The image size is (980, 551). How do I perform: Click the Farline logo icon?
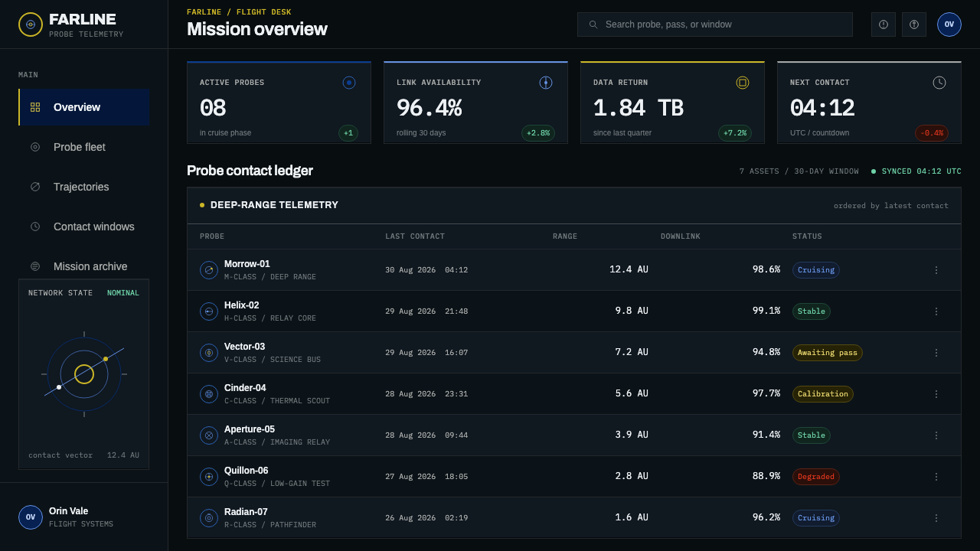click(x=31, y=24)
